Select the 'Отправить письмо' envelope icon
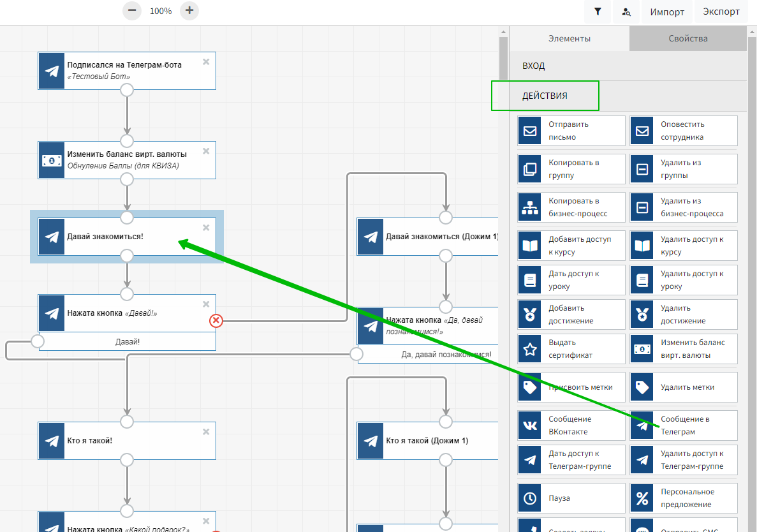This screenshot has width=757, height=532. [x=530, y=131]
